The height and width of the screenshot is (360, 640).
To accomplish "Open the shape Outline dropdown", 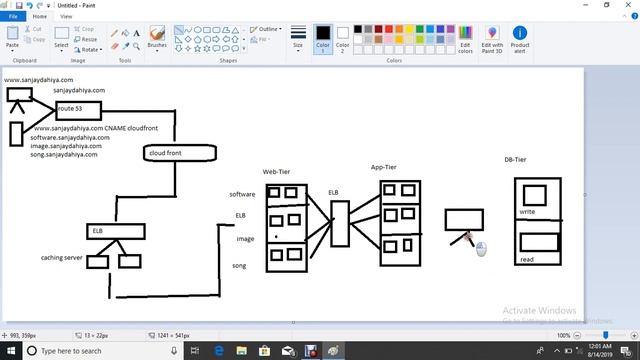I will pos(266,29).
